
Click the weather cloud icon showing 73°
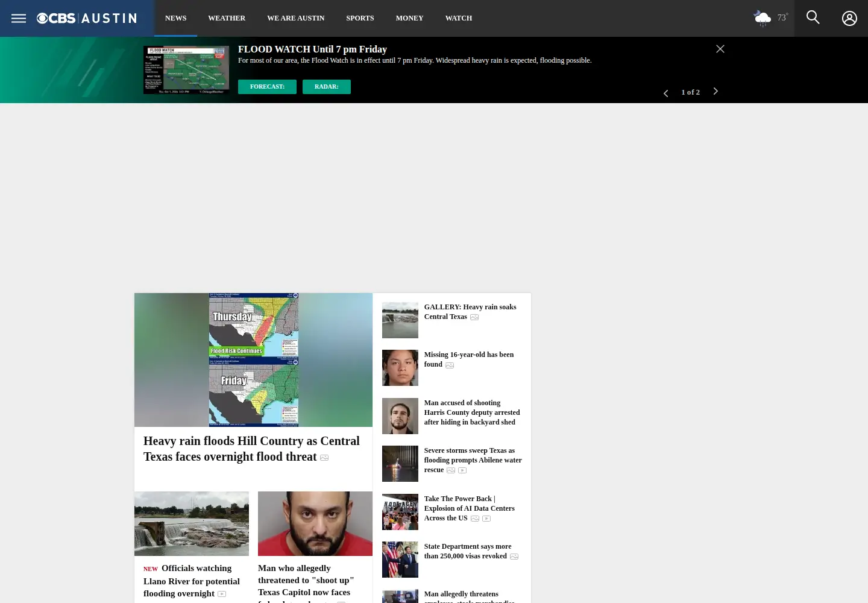pyautogui.click(x=763, y=18)
